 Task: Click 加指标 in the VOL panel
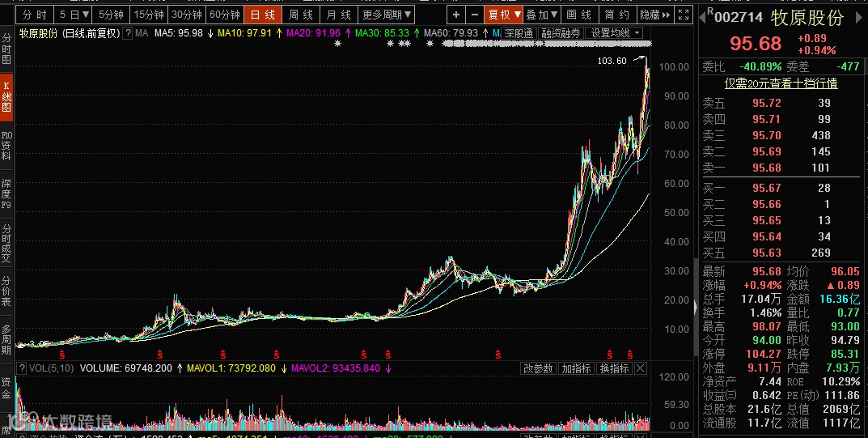click(x=576, y=368)
